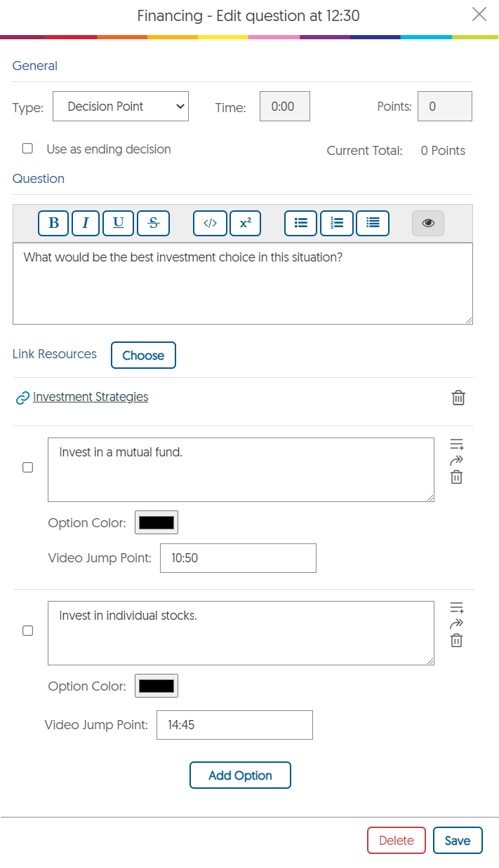The height and width of the screenshot is (868, 499).
Task: Enable Use as ending decision
Action: (27, 149)
